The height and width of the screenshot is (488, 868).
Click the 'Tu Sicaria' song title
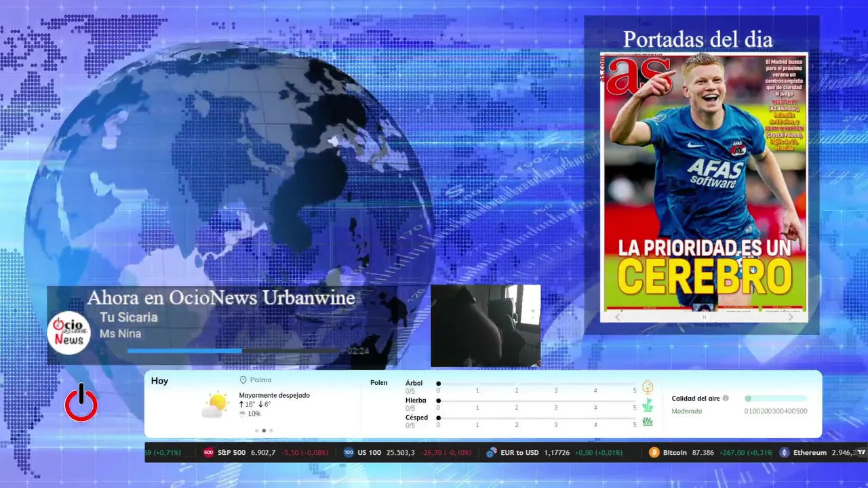click(128, 317)
